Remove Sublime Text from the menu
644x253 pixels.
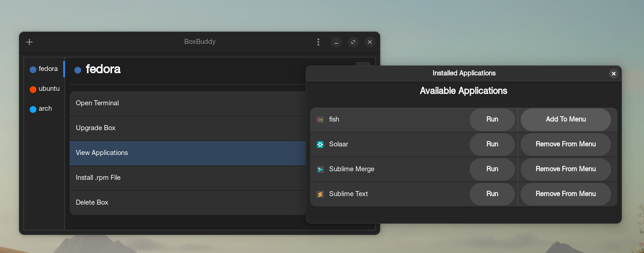566,194
